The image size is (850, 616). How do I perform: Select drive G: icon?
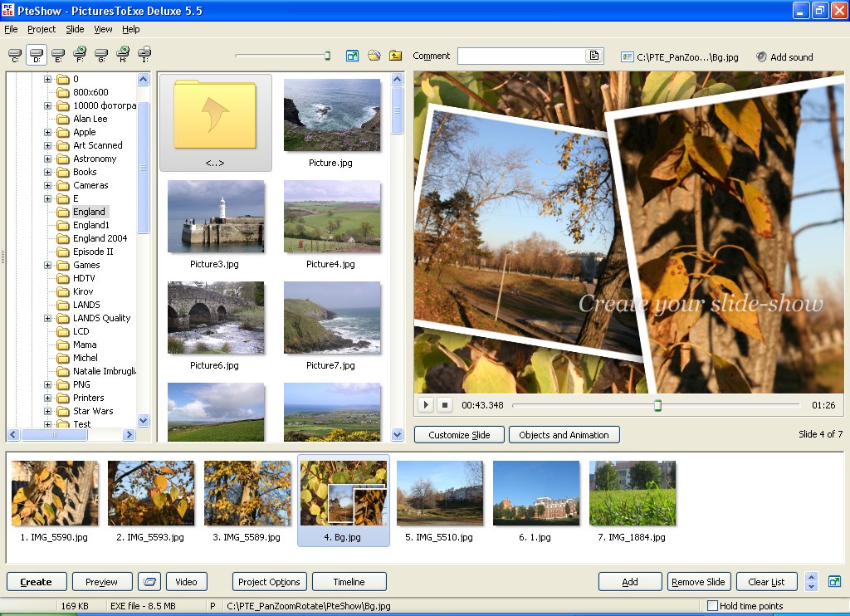point(101,54)
